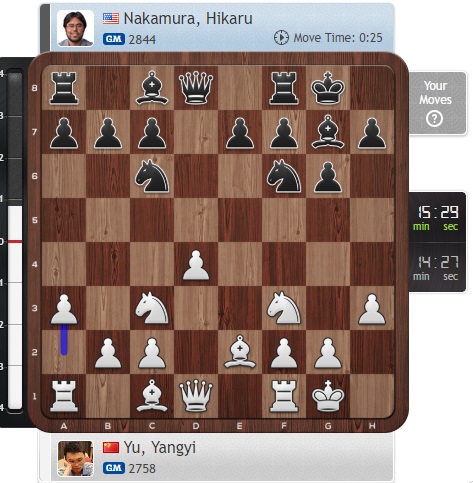Select the black queen on d8

(196, 88)
